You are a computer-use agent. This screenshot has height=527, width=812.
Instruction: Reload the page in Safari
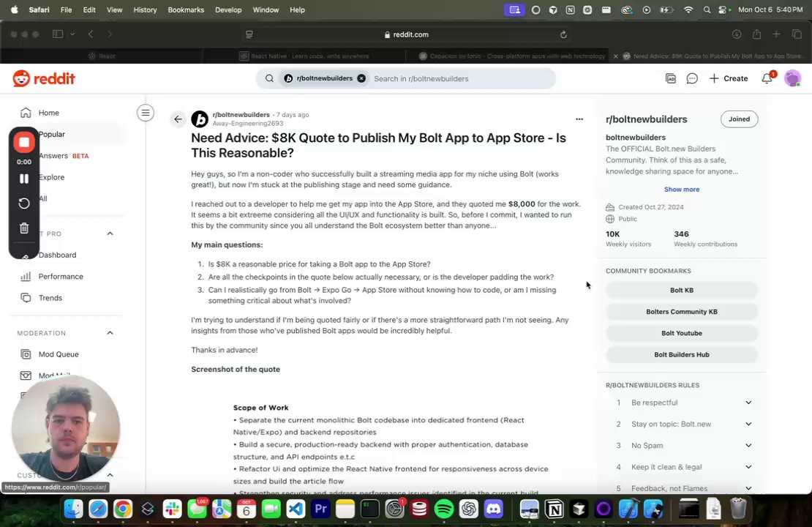[x=563, y=34]
